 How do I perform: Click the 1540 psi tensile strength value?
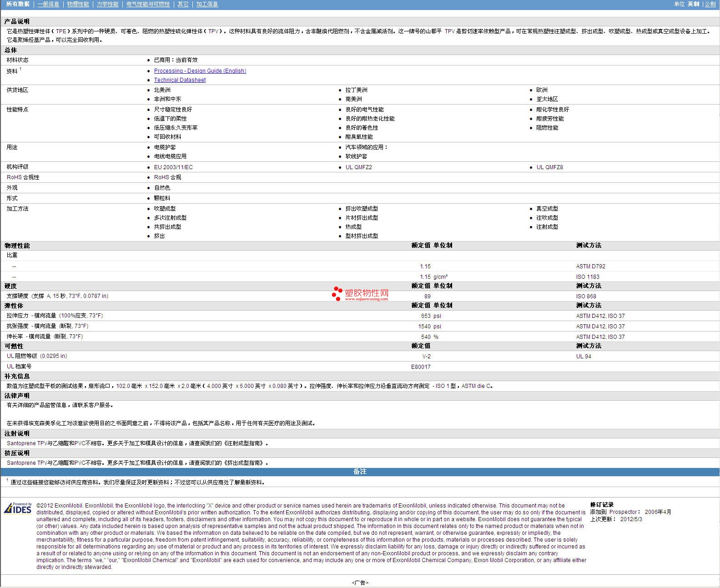(x=429, y=326)
